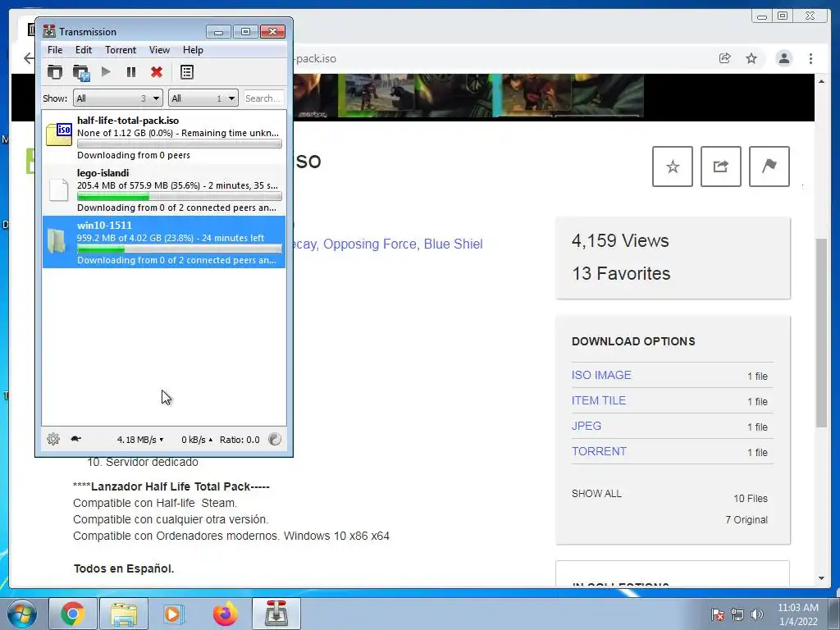Expand the second All tracker filter dropdown
The image size is (840, 630).
203,98
